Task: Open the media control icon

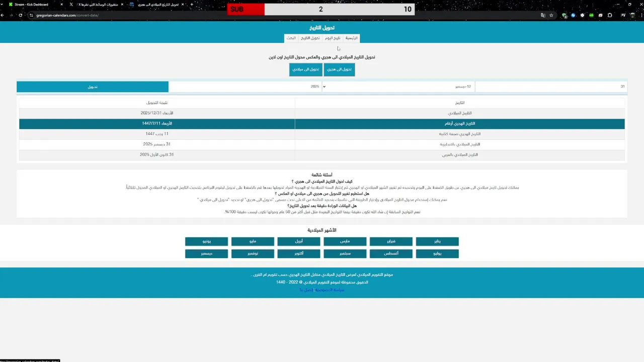Action: tap(623, 15)
